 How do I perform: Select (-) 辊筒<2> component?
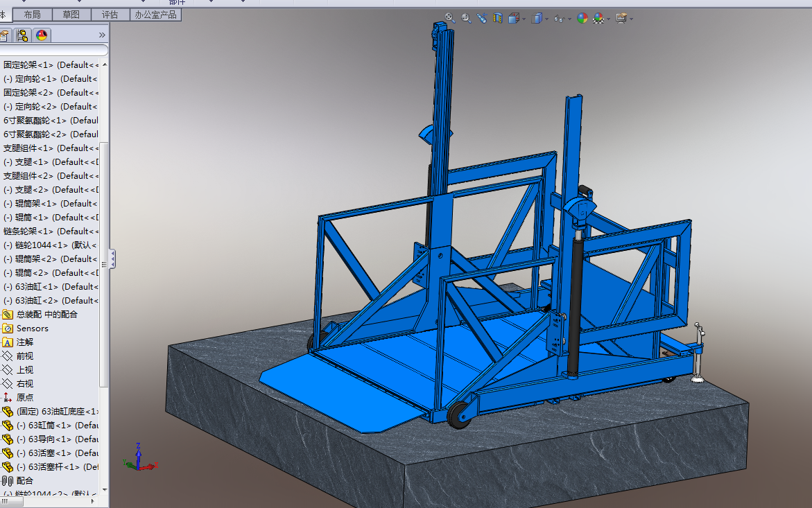click(50, 272)
